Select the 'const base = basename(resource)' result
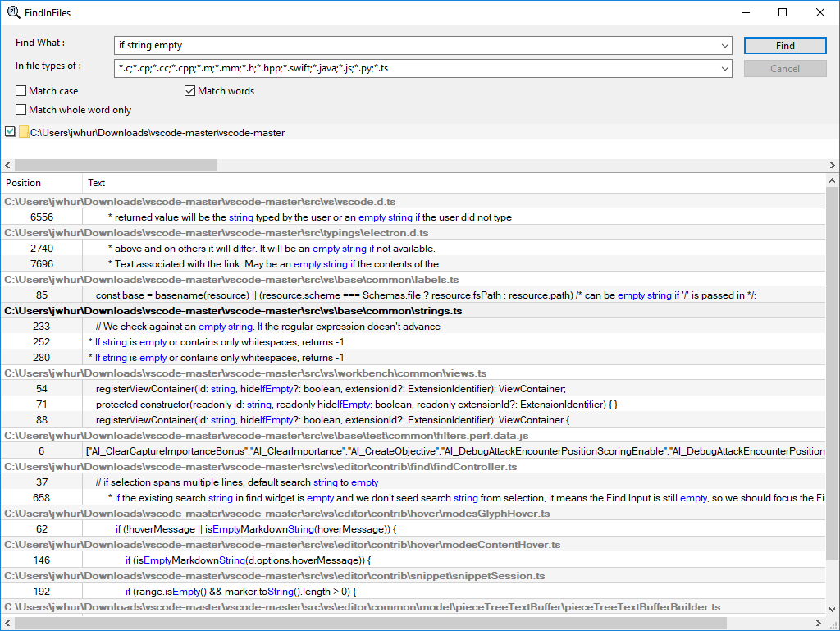 413,295
